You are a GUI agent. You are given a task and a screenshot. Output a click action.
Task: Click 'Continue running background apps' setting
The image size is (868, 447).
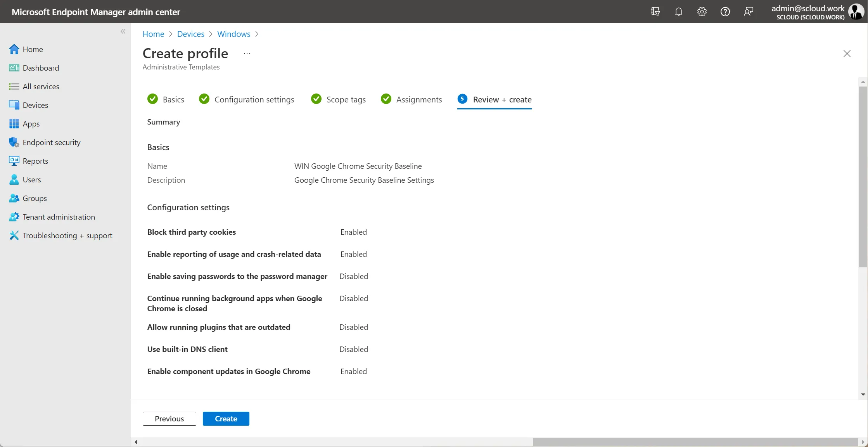point(234,303)
